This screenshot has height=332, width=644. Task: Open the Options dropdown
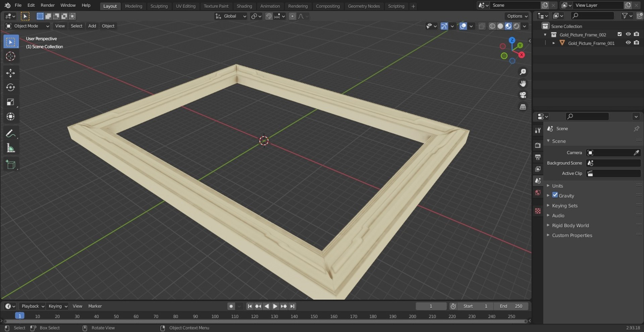[x=517, y=16]
